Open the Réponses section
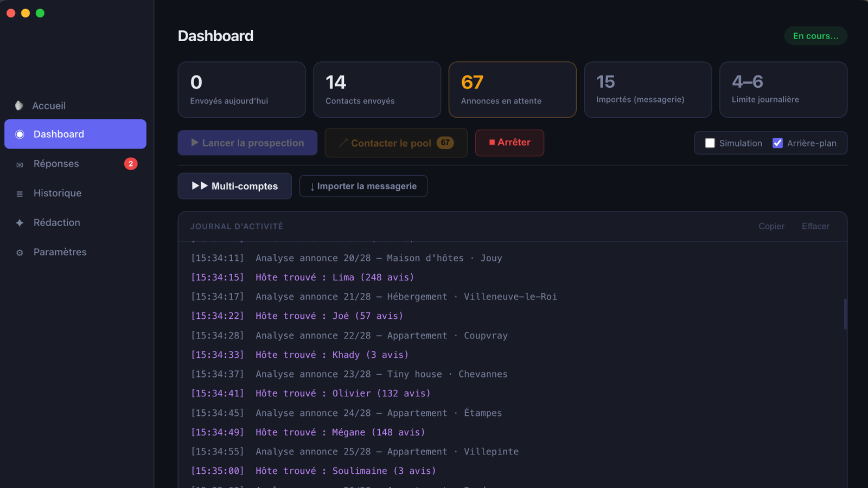This screenshot has height=488, width=868. (75, 164)
